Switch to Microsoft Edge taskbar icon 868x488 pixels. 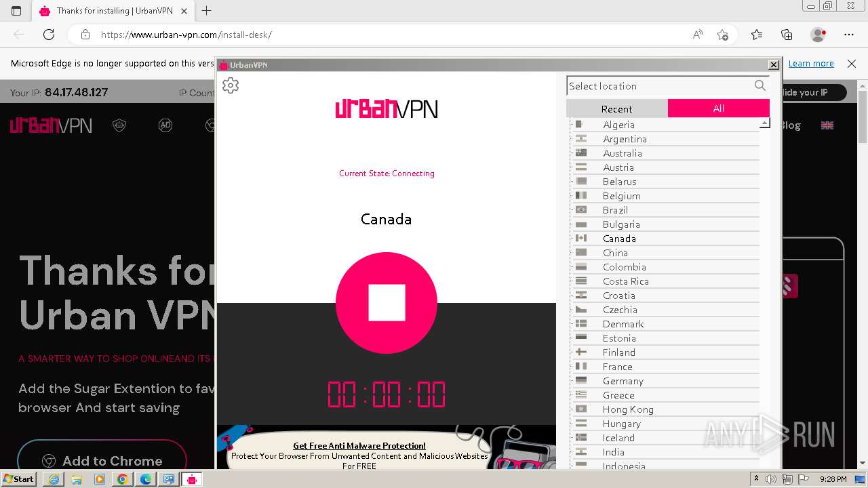(x=146, y=479)
